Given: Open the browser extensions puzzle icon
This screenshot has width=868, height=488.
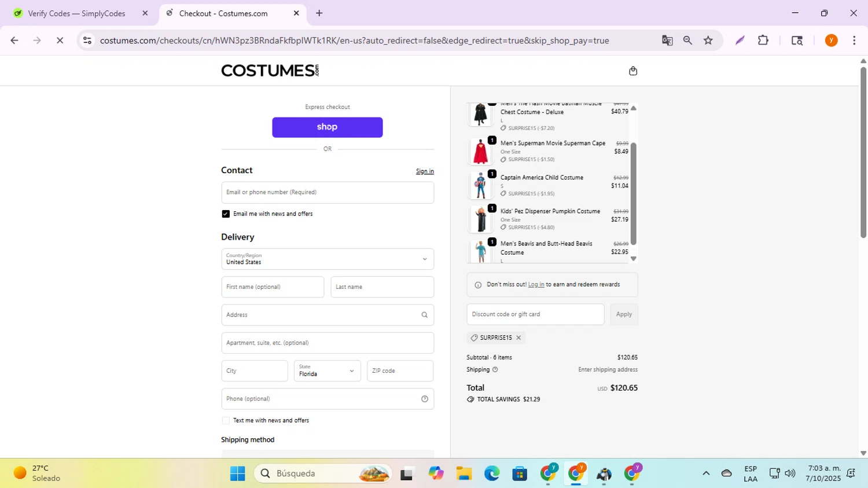Looking at the screenshot, I should [763, 41].
